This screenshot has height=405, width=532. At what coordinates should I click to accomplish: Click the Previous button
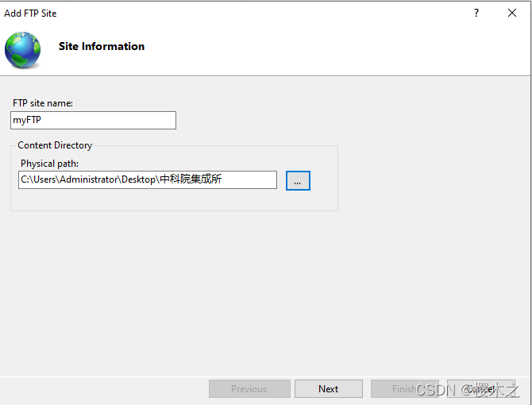click(x=249, y=388)
